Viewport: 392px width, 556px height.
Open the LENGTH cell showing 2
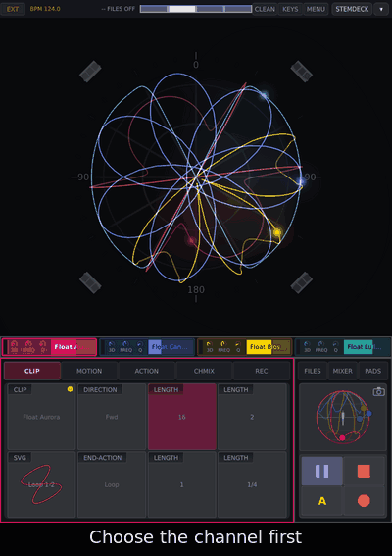click(x=252, y=417)
